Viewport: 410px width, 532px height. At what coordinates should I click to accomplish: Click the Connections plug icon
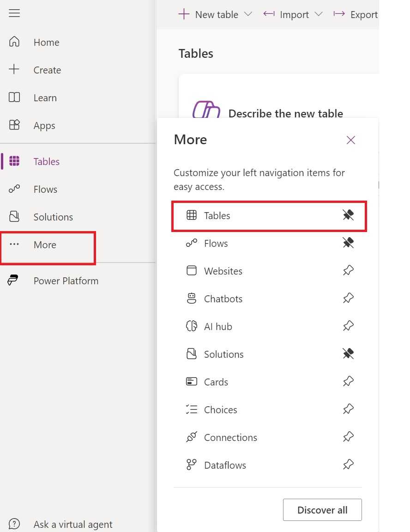192,437
